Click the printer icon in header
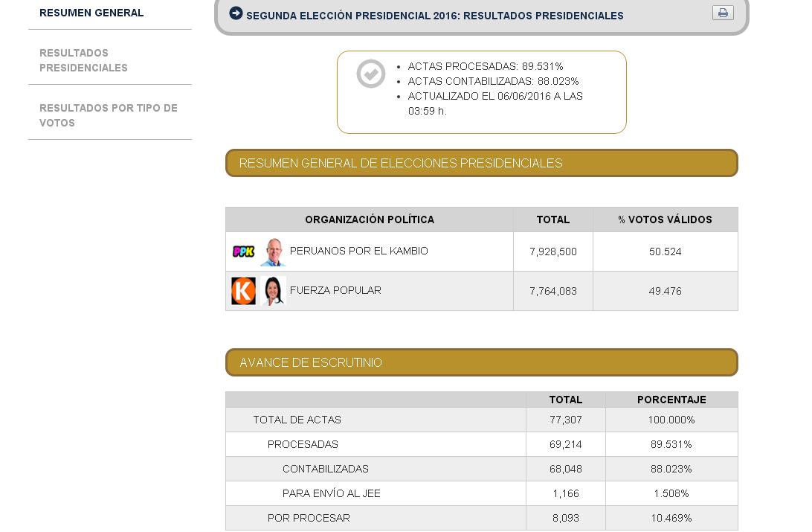The image size is (812, 532). (723, 13)
